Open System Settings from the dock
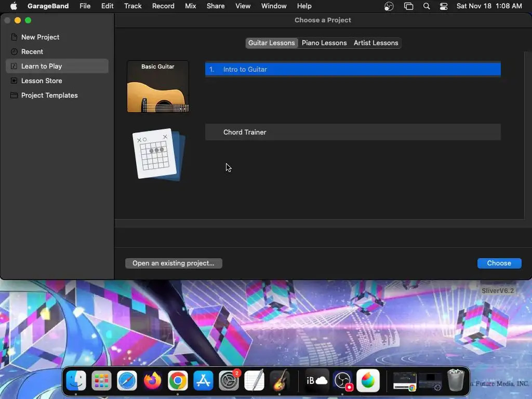 229,380
